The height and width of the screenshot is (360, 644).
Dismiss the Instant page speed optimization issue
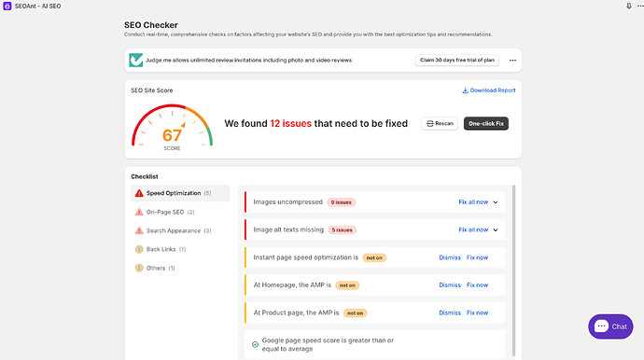click(450, 257)
